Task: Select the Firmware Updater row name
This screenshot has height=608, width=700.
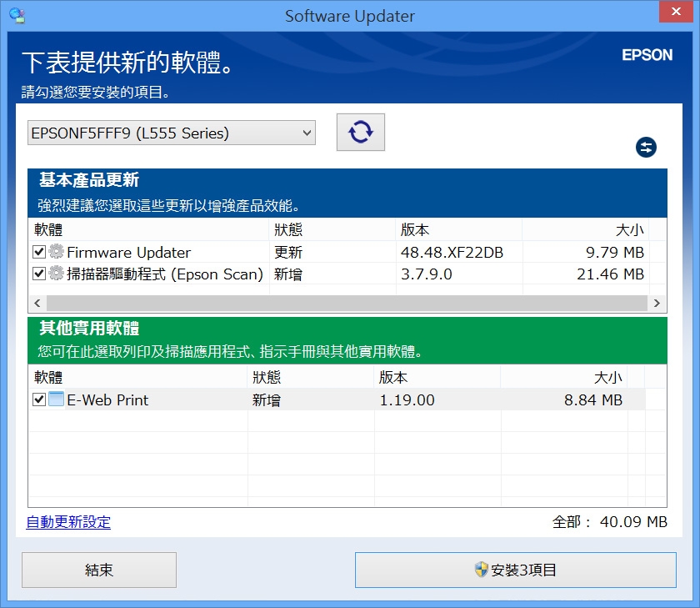Action: pyautogui.click(x=129, y=253)
